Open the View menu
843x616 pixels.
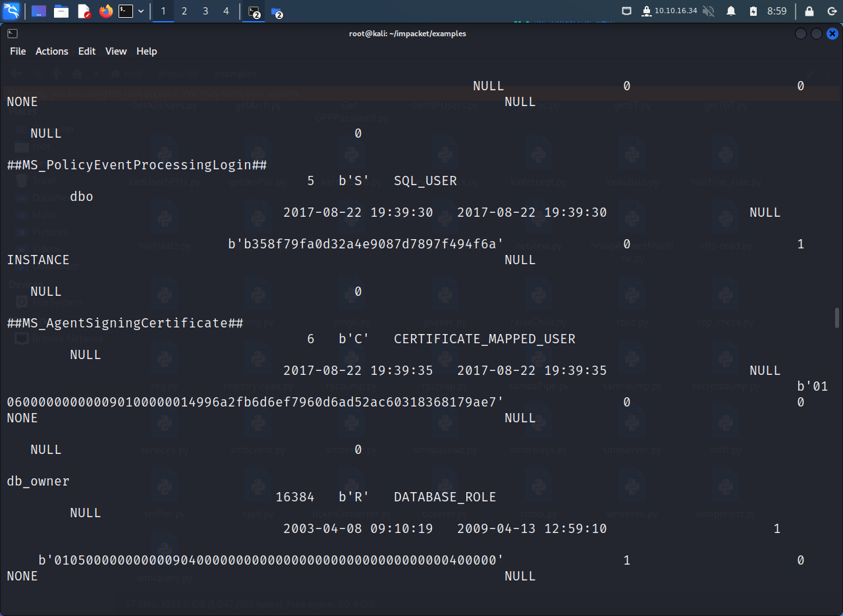point(116,51)
